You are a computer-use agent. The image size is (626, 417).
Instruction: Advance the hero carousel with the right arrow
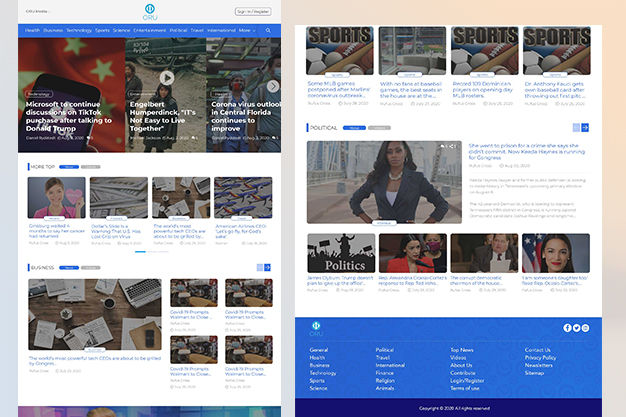coord(273,86)
